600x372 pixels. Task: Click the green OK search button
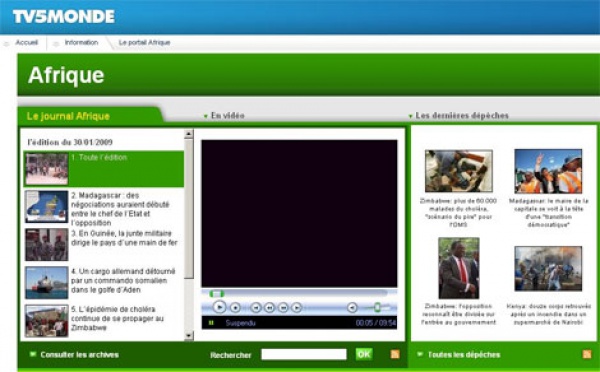click(364, 354)
